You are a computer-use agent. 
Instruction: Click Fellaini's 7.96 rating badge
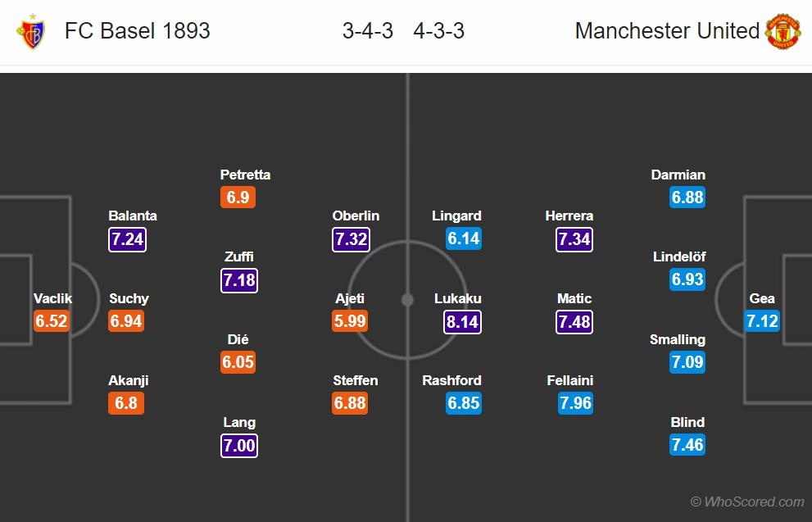click(574, 403)
